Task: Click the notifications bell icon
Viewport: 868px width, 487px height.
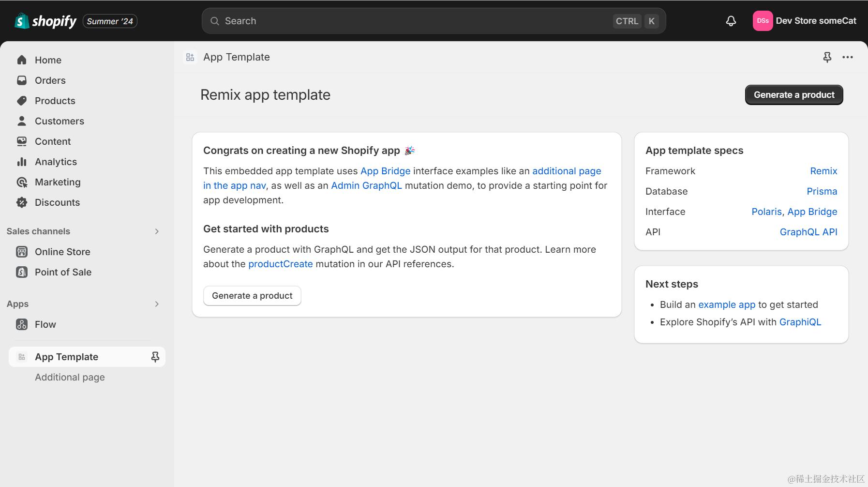Action: pos(731,21)
